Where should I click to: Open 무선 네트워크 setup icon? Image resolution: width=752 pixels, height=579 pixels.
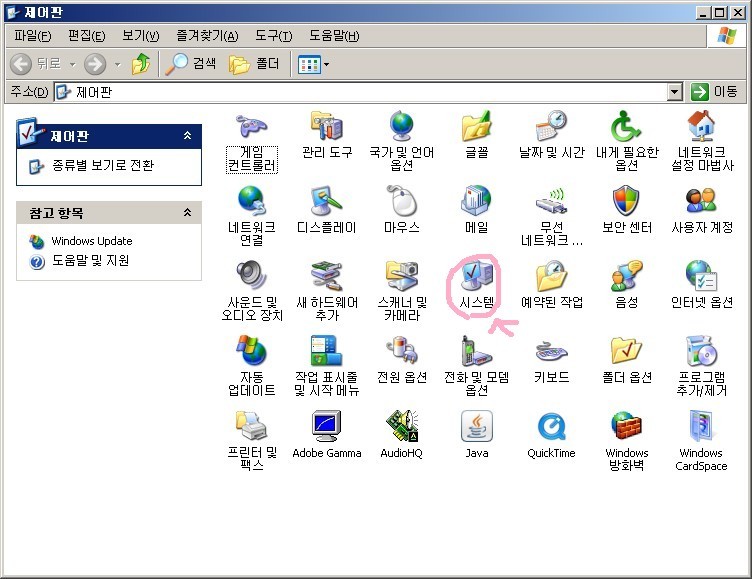(552, 216)
